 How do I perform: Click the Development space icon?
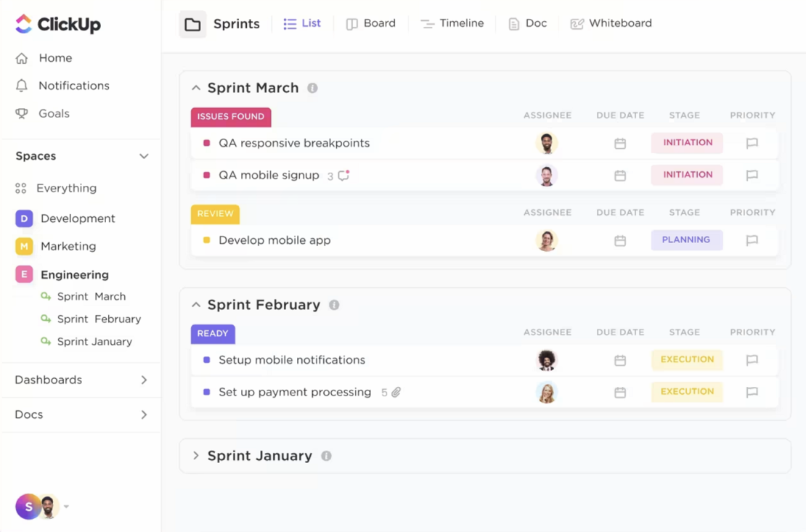click(23, 218)
